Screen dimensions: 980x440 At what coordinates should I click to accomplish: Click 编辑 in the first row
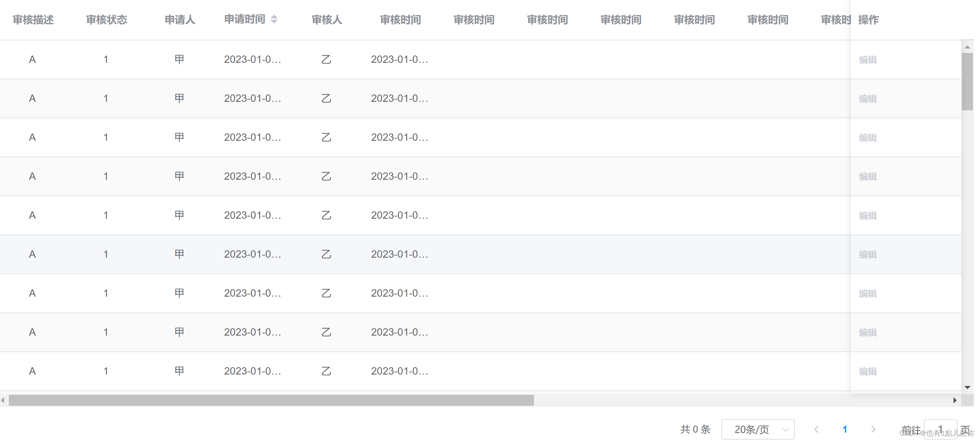[x=868, y=60]
